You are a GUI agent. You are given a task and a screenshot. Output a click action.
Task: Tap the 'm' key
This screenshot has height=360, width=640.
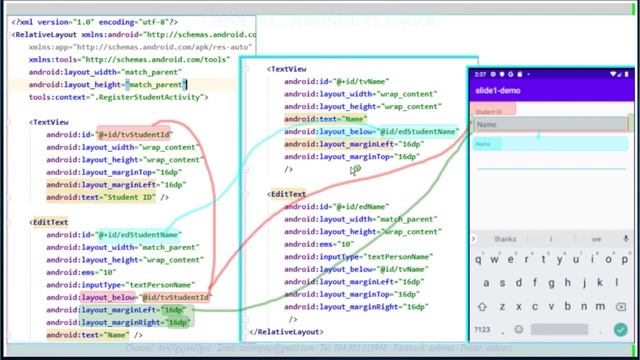click(600, 307)
